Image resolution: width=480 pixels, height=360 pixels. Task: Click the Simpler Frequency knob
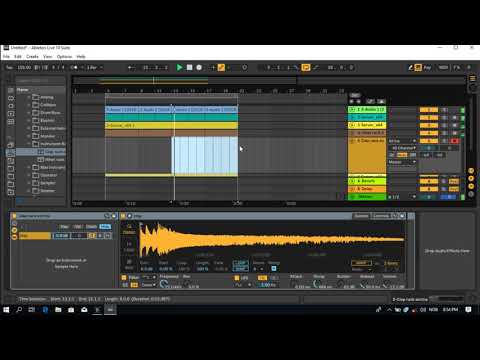(163, 284)
